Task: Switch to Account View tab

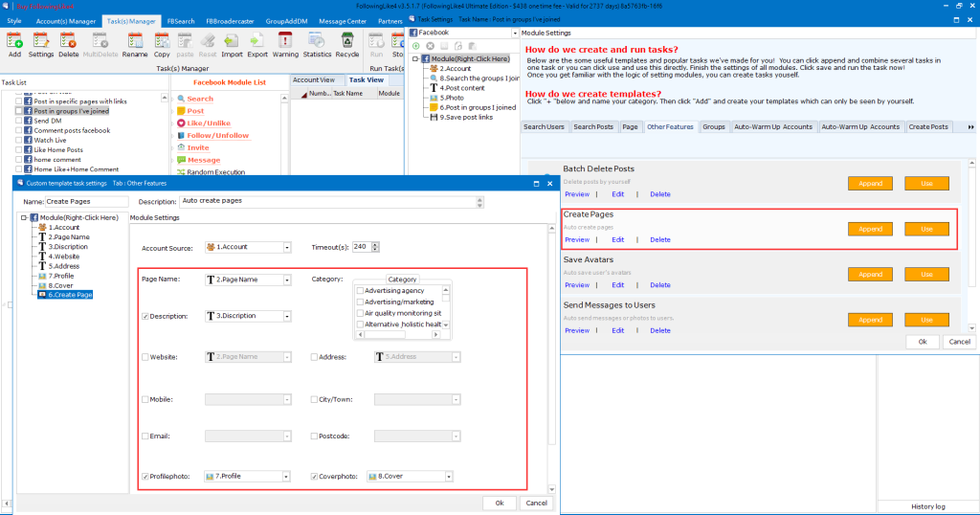Action: [314, 80]
